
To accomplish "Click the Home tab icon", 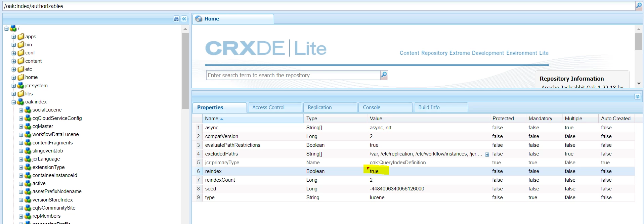I will 199,19.
